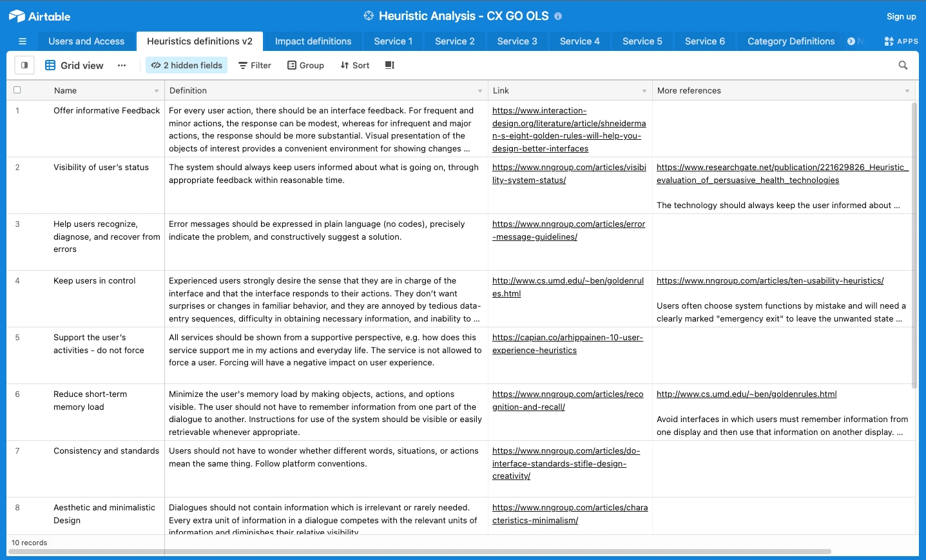Select the Service 5 tab

coord(642,41)
